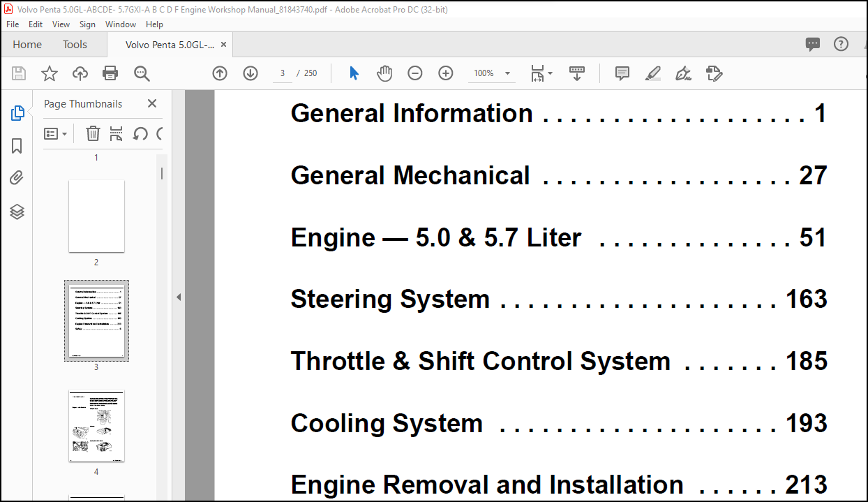The height and width of the screenshot is (502, 868).
Task: Open the Page Thumbnails sidebar icon
Action: [17, 113]
